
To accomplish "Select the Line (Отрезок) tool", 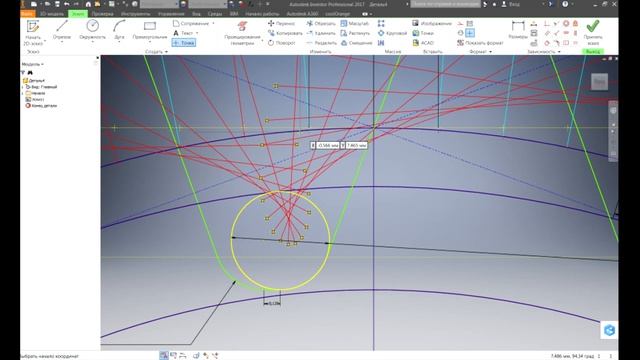I will pyautogui.click(x=62, y=30).
